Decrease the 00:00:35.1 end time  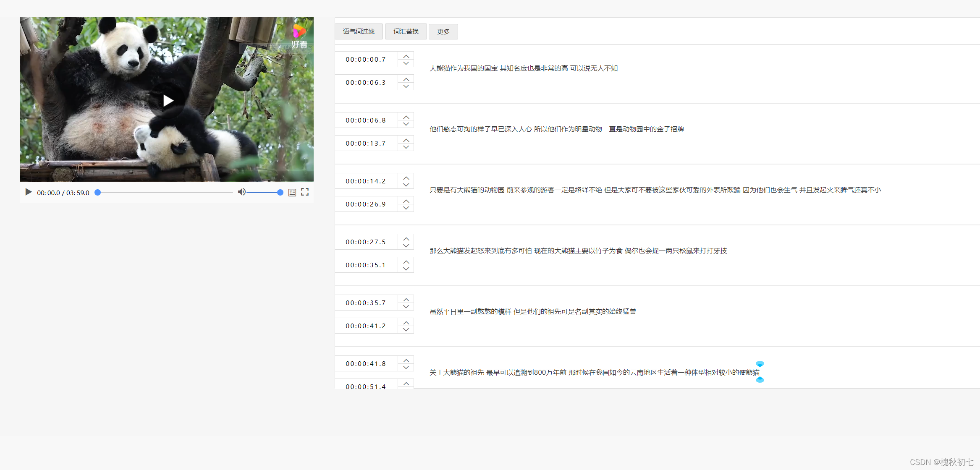coord(406,269)
